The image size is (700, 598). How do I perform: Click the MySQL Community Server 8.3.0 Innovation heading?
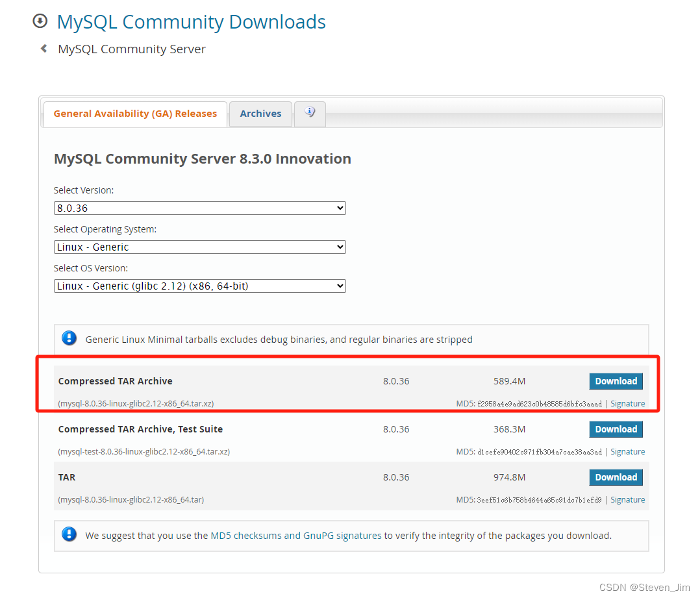click(x=202, y=159)
